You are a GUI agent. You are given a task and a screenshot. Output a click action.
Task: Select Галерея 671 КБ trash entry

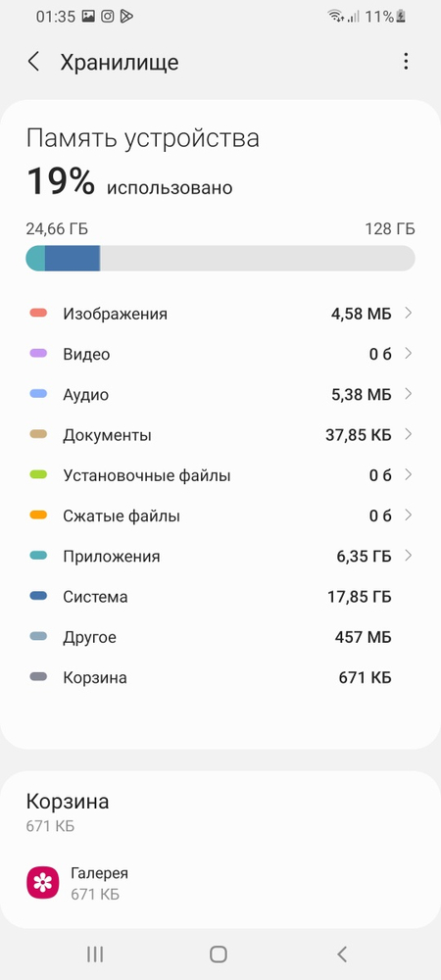[x=220, y=883]
